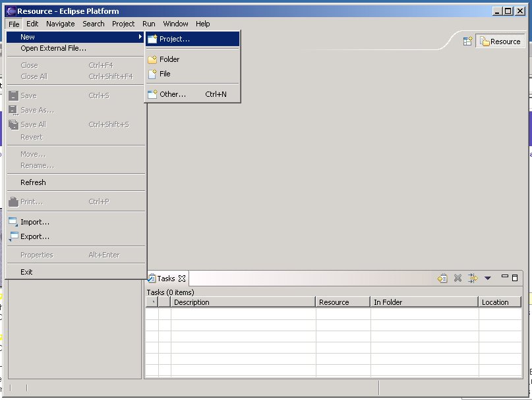Collapse the open File menu in the menu bar

[14, 24]
